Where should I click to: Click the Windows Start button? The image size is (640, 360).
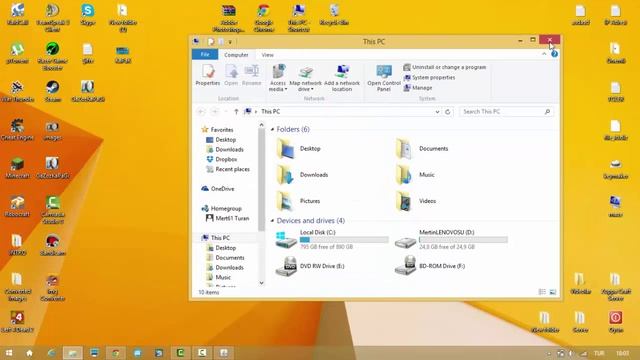tap(9, 353)
